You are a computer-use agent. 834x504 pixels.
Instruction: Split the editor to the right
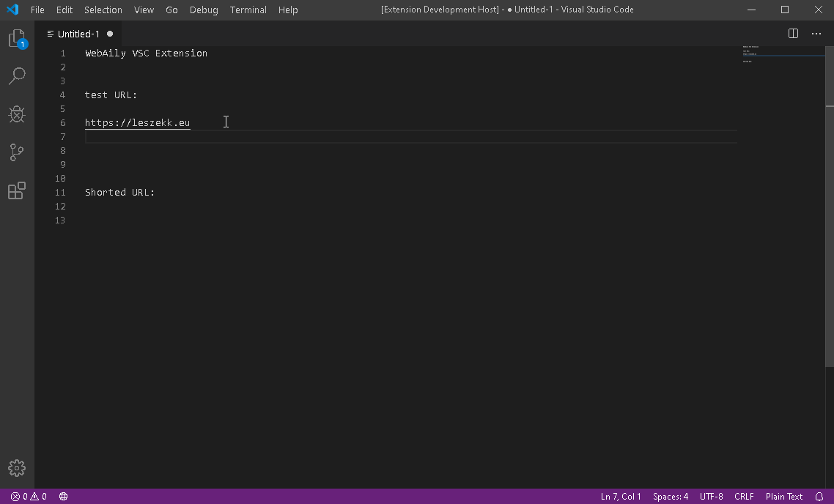pos(793,34)
